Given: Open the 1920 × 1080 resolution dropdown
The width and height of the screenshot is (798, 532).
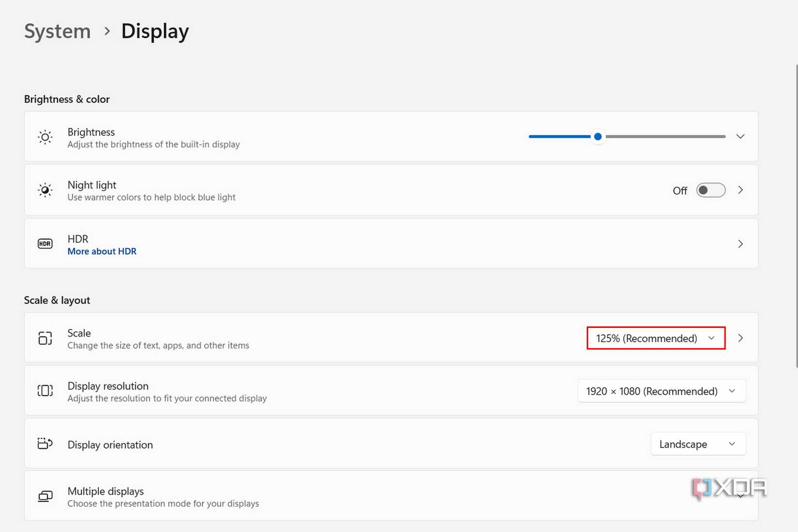Looking at the screenshot, I should click(661, 391).
